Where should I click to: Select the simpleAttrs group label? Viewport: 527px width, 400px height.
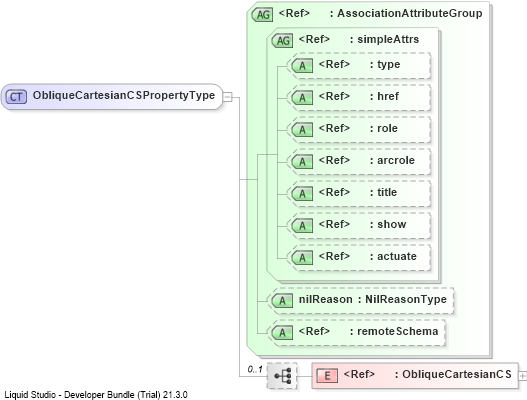coord(388,39)
